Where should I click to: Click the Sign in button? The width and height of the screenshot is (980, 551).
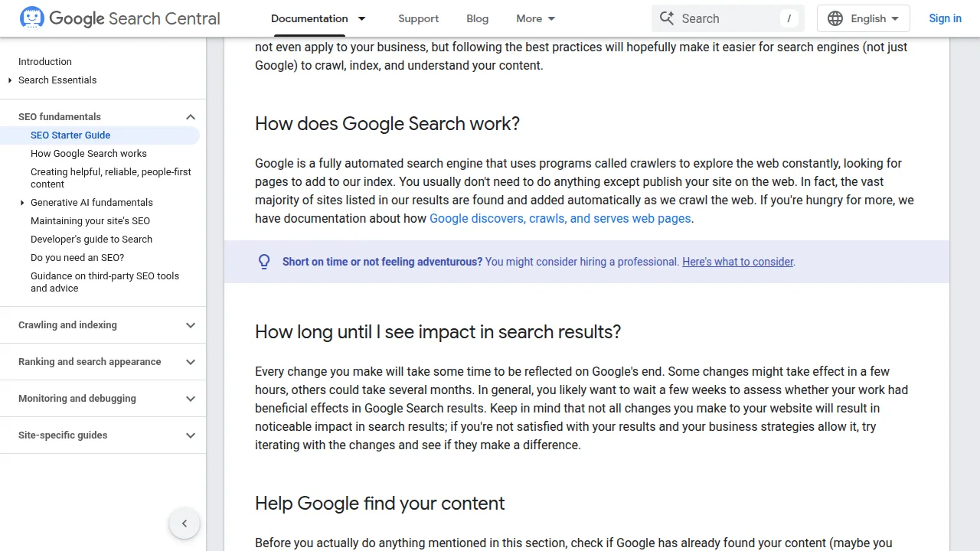pyautogui.click(x=945, y=18)
